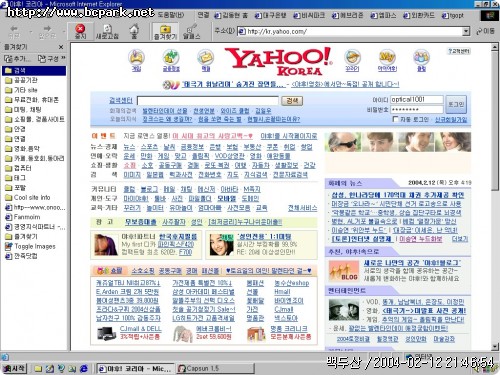Click the 알패스 toolbar button

[192, 31]
